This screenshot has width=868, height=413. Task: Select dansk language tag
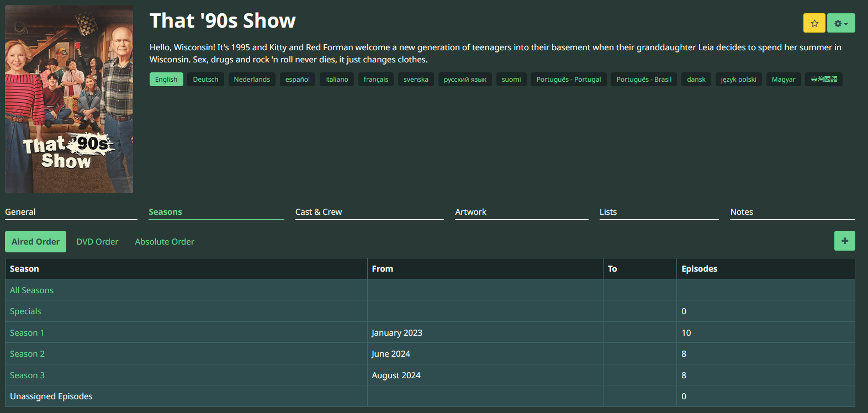696,80
